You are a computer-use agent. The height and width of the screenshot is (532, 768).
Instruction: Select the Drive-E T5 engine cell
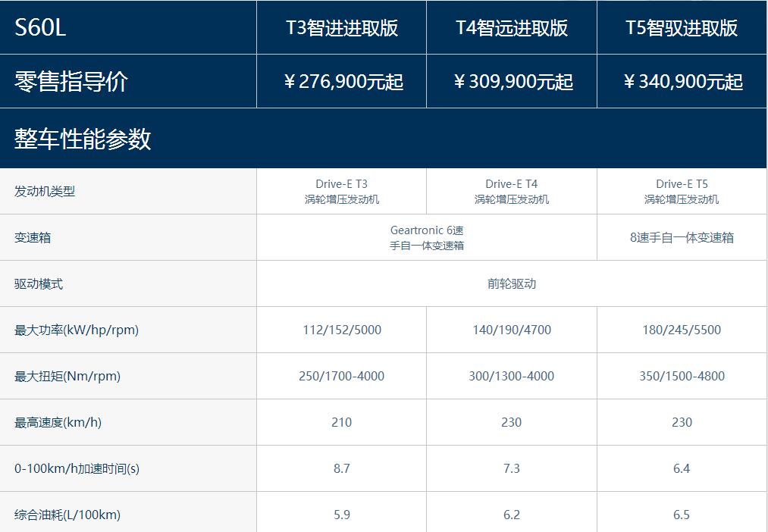pos(682,192)
